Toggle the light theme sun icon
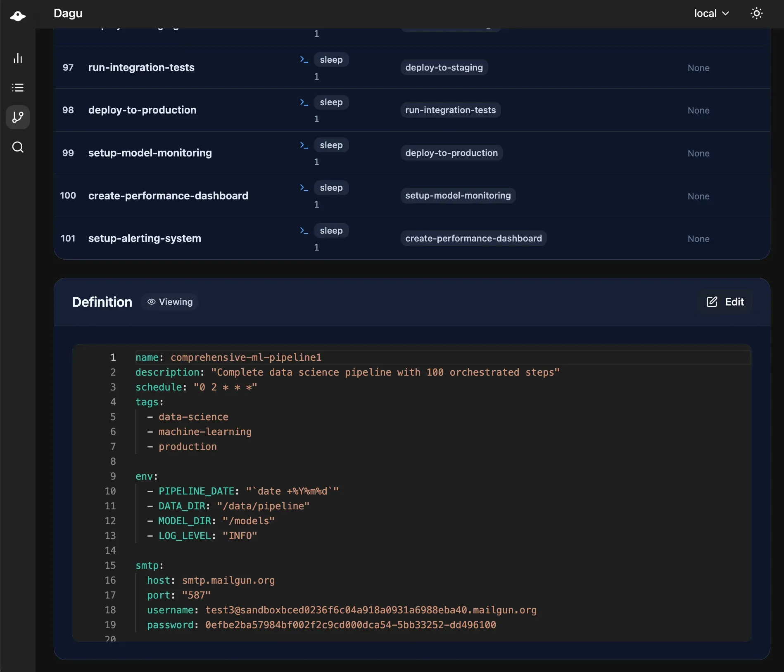The width and height of the screenshot is (784, 672). click(756, 14)
